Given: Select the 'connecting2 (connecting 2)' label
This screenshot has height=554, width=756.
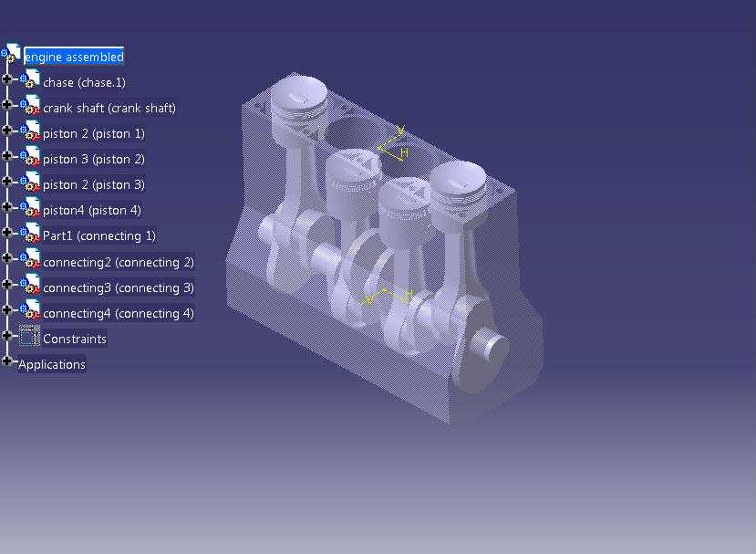Looking at the screenshot, I should click(x=119, y=262).
